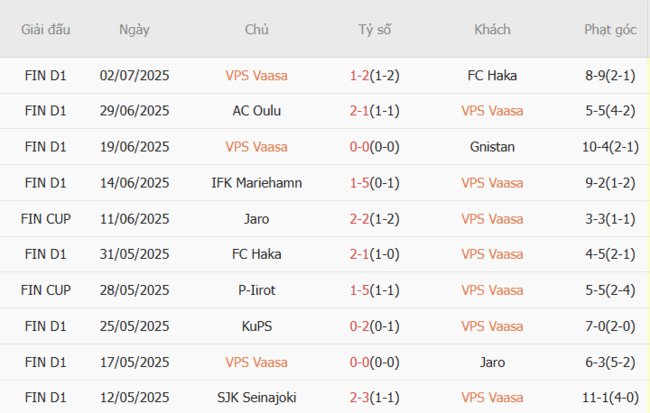This screenshot has width=650, height=413.
Task: Click the 11-1(4-0) corner kick stat
Action: (610, 399)
